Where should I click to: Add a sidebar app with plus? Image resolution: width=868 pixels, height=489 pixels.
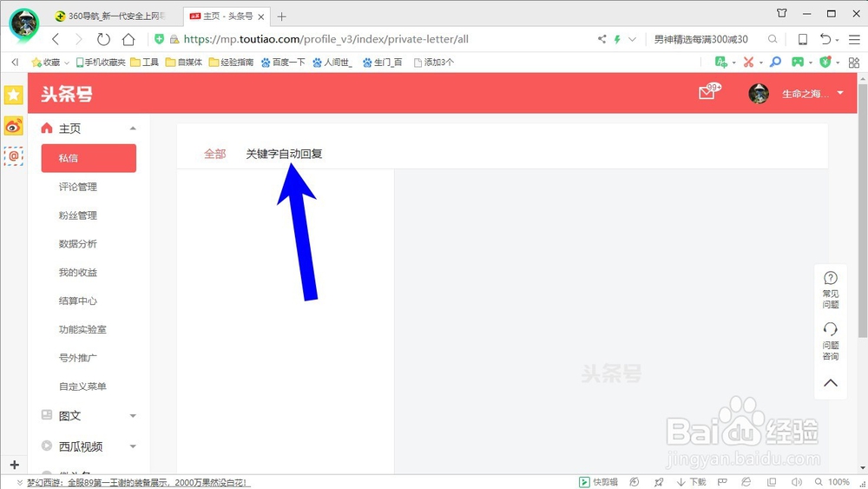pyautogui.click(x=15, y=465)
